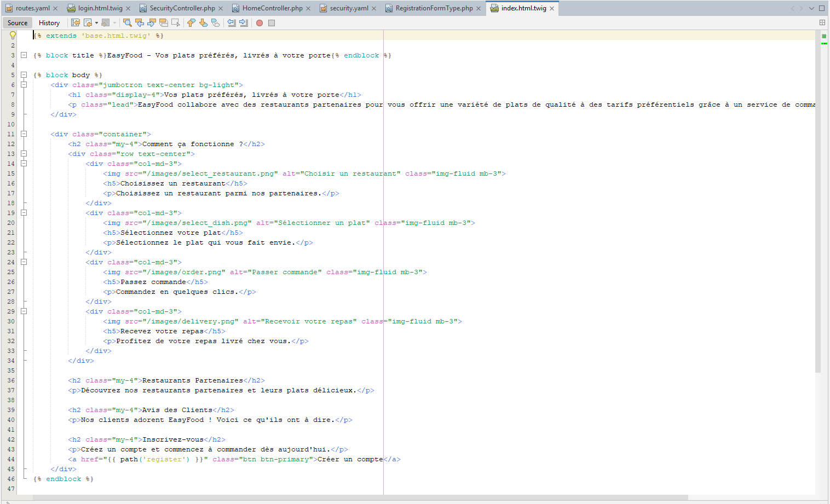Toggle Highlight Search button
The height and width of the screenshot is (504, 830).
[164, 22]
